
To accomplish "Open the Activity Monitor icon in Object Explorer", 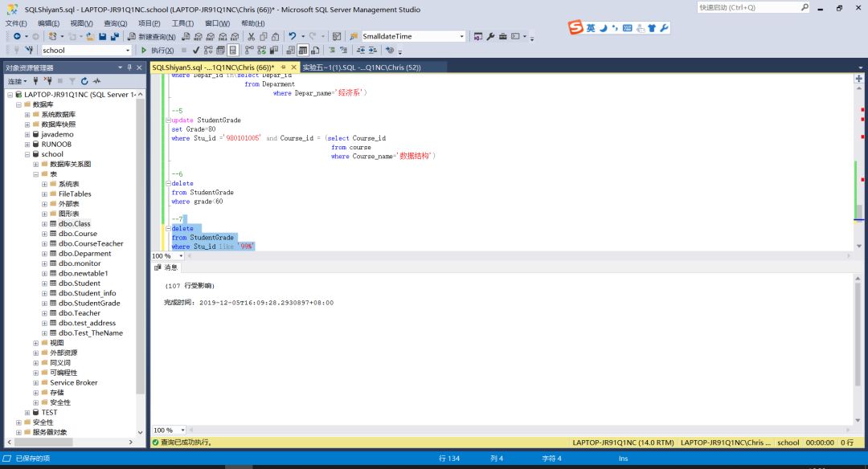I will pos(96,81).
